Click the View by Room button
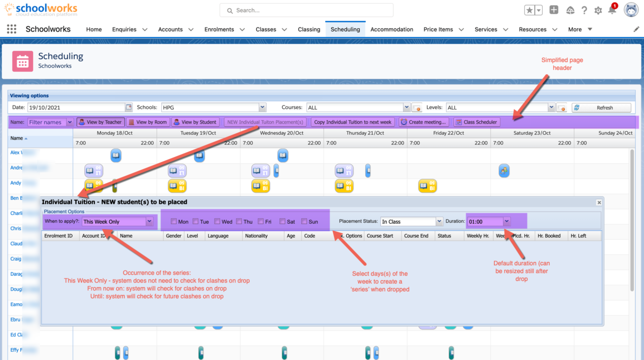This screenshot has height=360, width=644. [x=148, y=122]
